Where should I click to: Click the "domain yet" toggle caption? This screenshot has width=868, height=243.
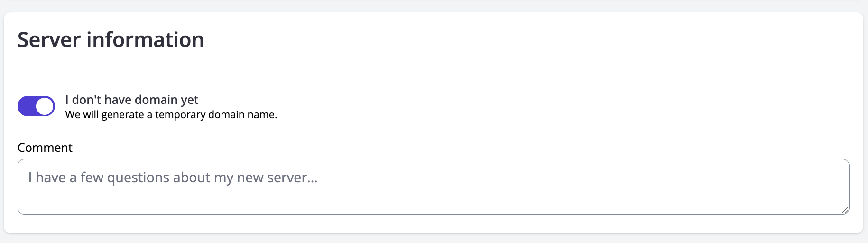tap(131, 100)
